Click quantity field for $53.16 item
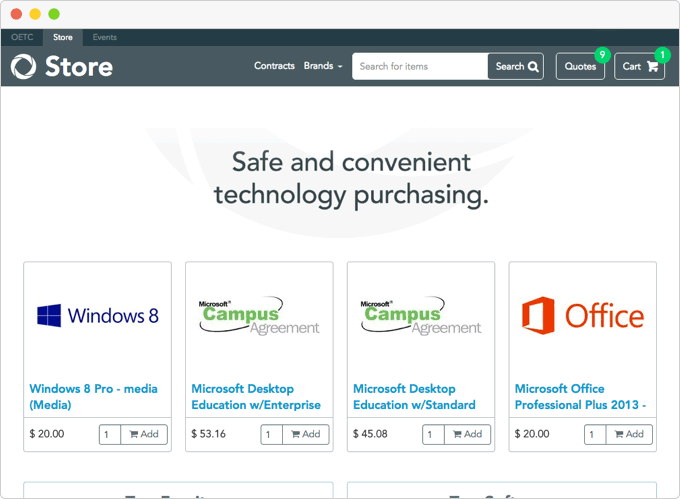680x499 pixels. (x=271, y=434)
